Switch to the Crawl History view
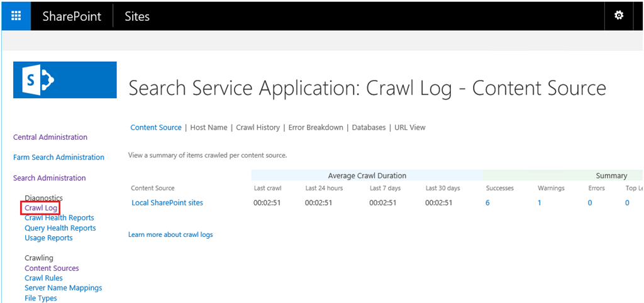 coord(258,127)
